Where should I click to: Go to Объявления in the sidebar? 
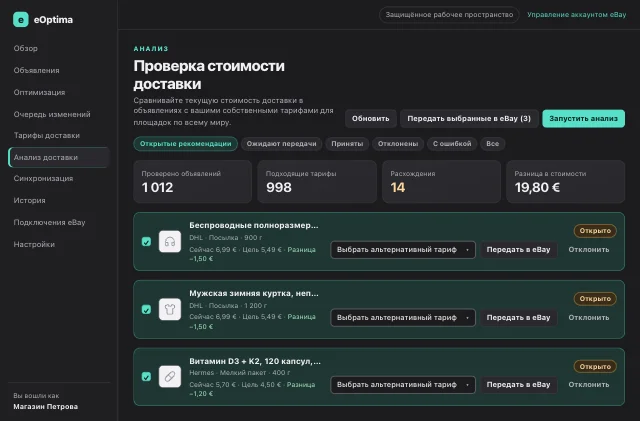tap(36, 70)
